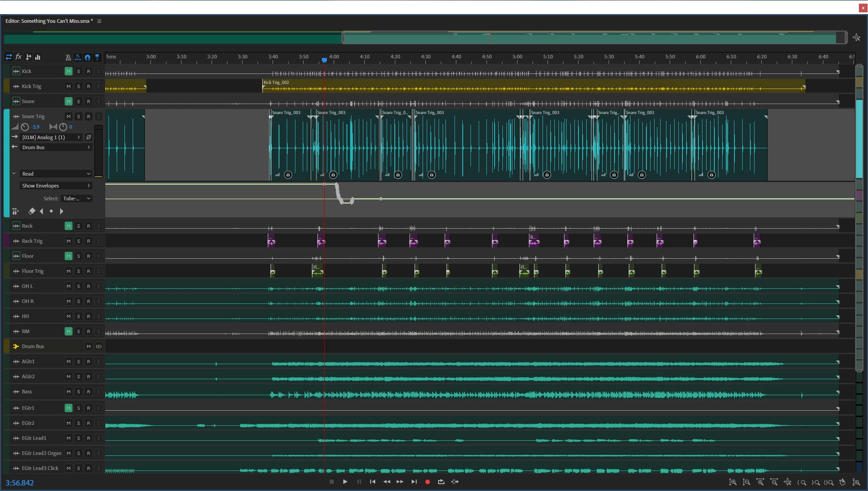The height and width of the screenshot is (491, 868).
Task: Mute the Bass track
Action: pyautogui.click(x=68, y=392)
